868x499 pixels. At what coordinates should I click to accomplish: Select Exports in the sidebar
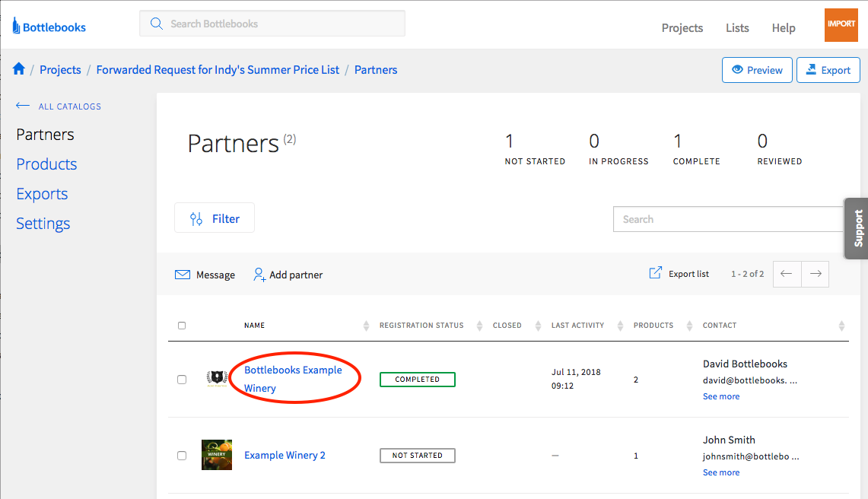point(42,194)
